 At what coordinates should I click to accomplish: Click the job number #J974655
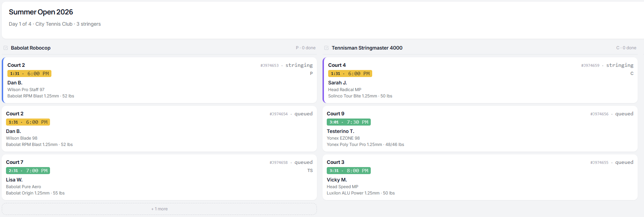[599, 162]
